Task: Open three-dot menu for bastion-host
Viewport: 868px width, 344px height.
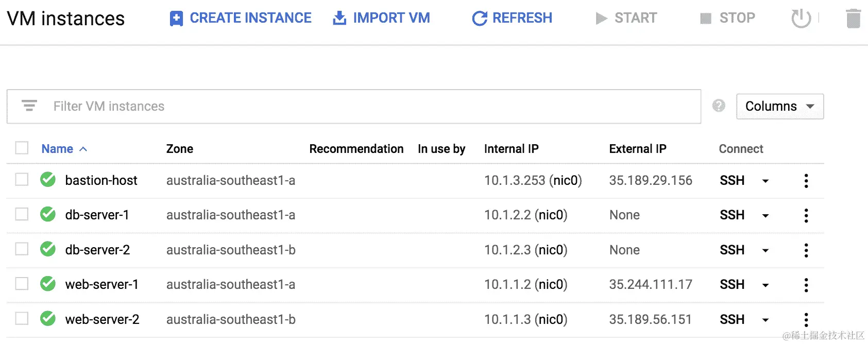Action: (806, 181)
